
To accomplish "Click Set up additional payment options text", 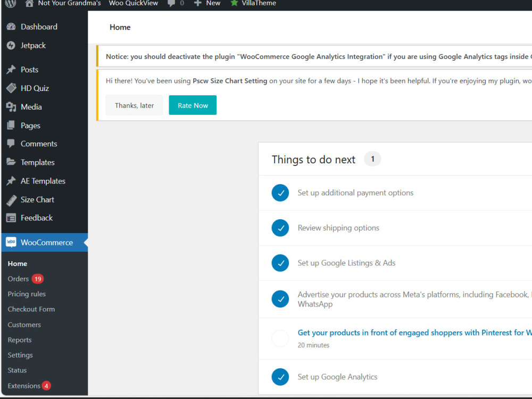I will [x=355, y=193].
